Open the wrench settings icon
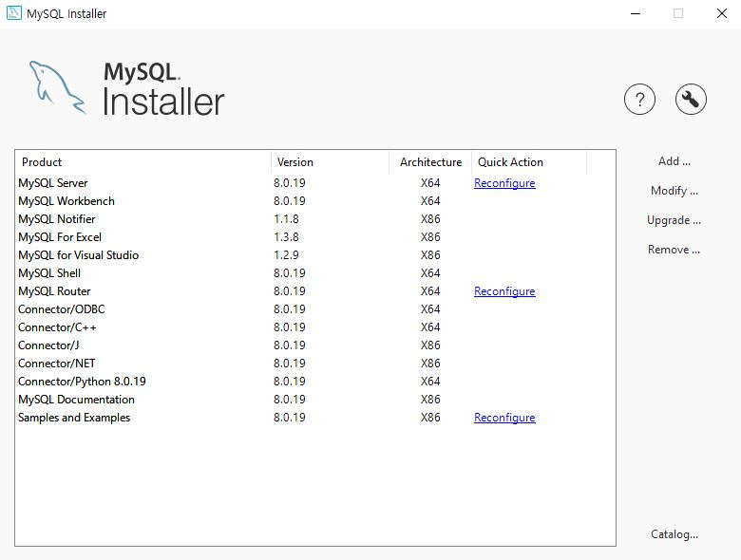Screen dimensions: 741x560 691,100
